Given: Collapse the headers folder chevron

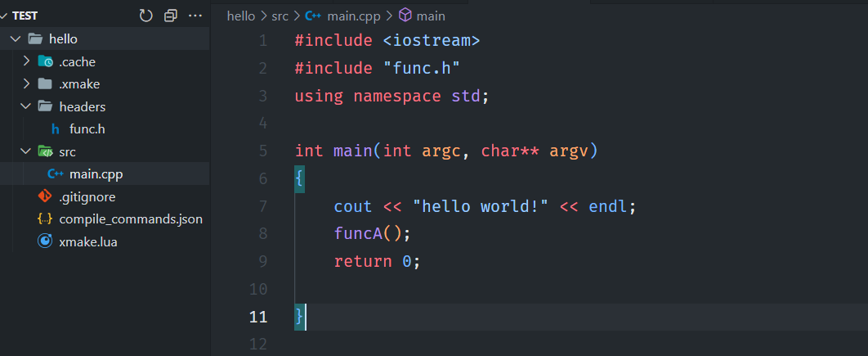Looking at the screenshot, I should tap(25, 106).
